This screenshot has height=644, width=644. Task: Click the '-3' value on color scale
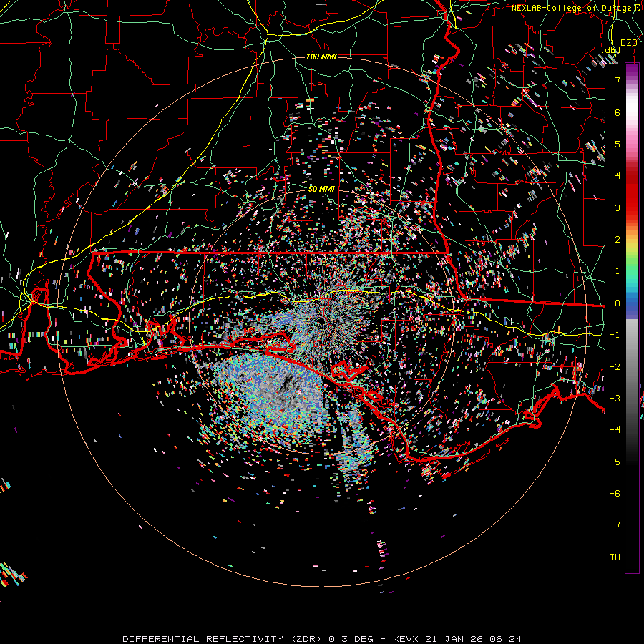(x=615, y=399)
